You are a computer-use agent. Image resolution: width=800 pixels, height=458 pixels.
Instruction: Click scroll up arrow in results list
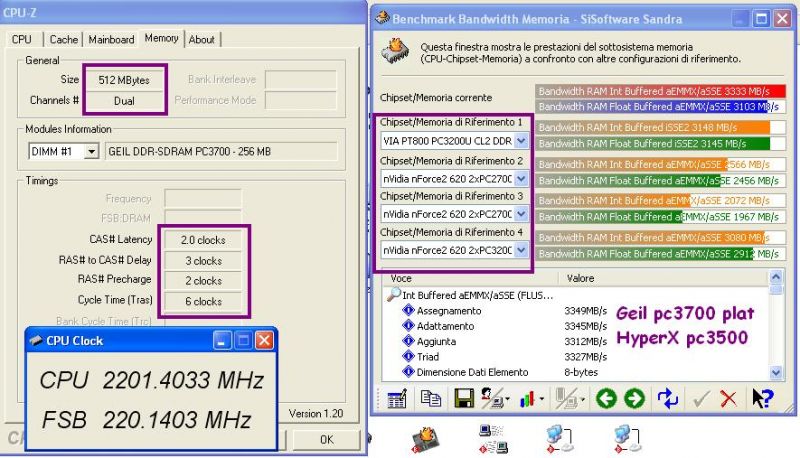776,277
